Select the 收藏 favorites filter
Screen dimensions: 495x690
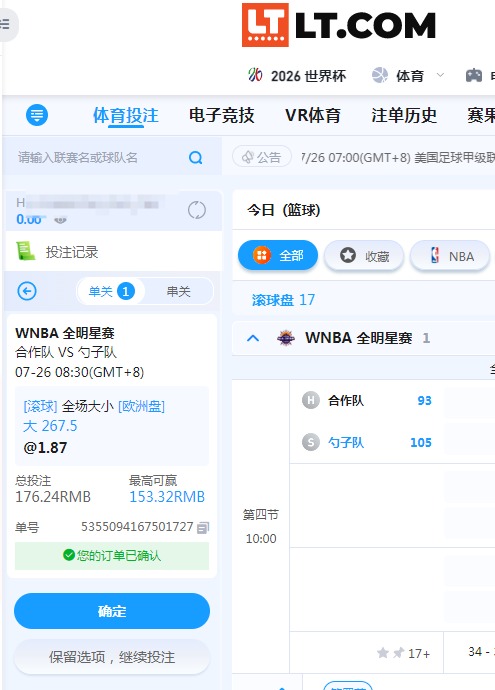click(364, 256)
